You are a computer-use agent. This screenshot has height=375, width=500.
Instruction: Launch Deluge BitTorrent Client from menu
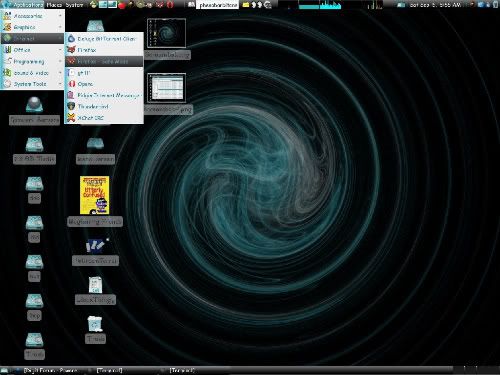104,39
